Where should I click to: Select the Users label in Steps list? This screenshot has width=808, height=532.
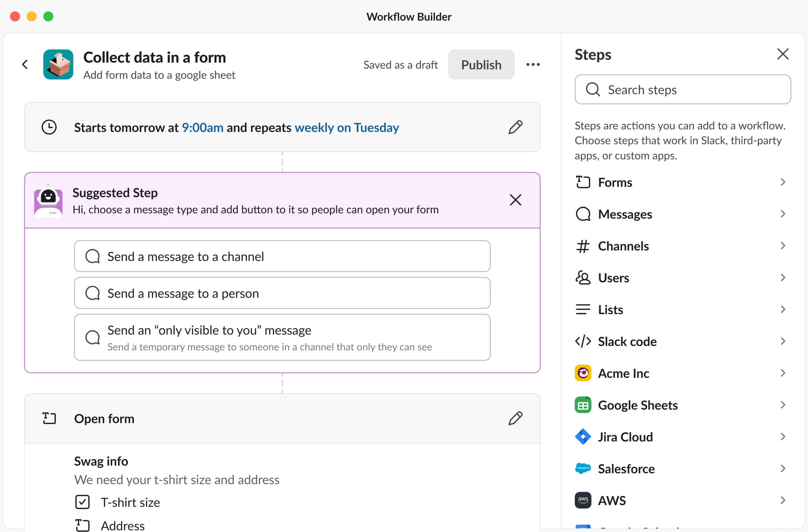(x=613, y=278)
